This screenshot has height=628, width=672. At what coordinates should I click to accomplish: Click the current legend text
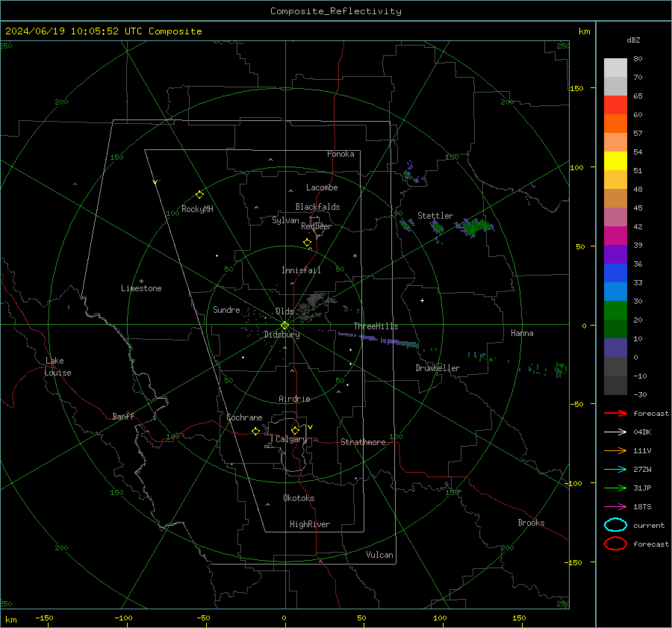coord(649,526)
